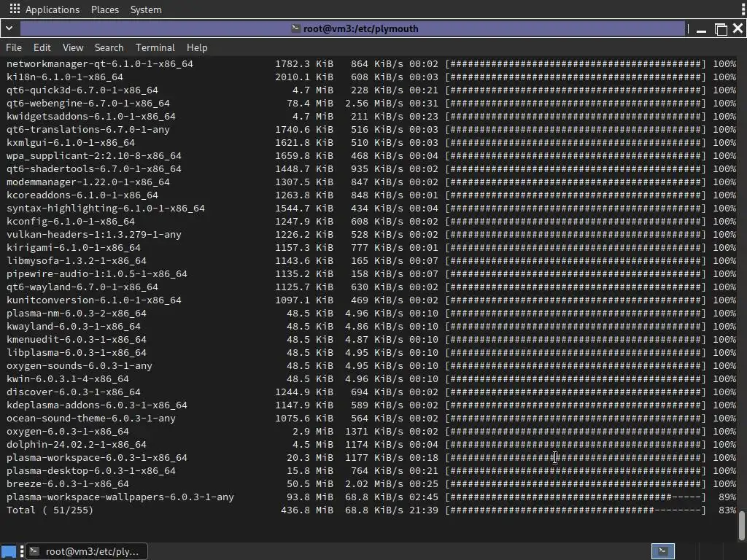Click the breeze-6.0.3-1-x86_64 progress bar
Image resolution: width=747 pixels, height=560 pixels.
click(x=576, y=484)
